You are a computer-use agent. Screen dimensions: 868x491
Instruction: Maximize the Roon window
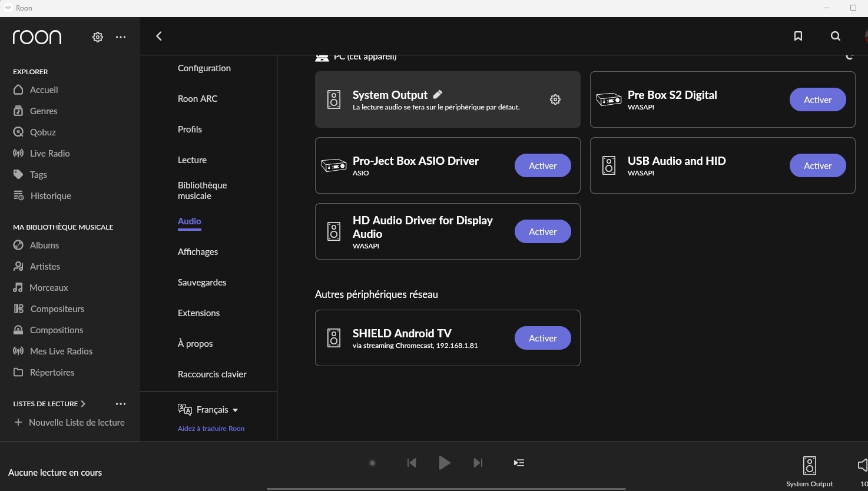point(853,8)
